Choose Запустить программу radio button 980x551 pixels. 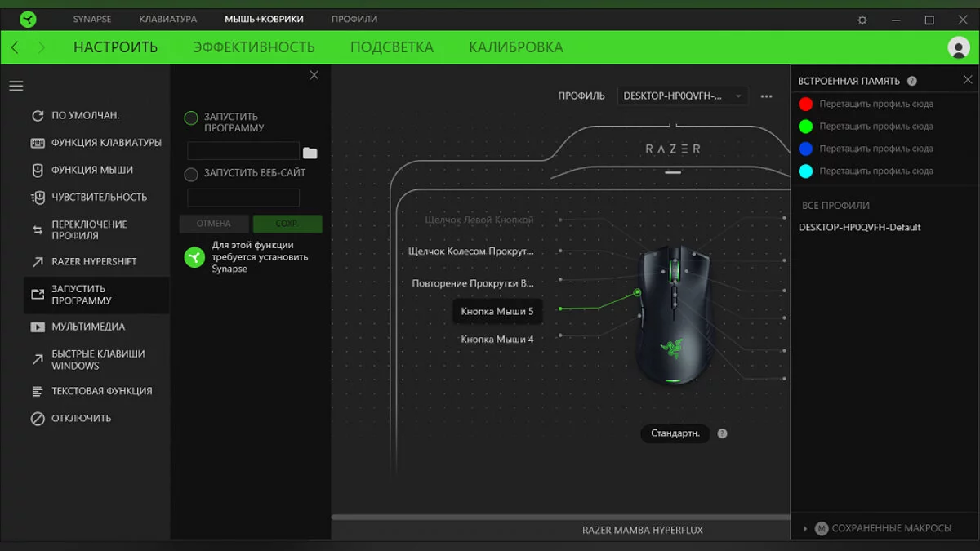[x=191, y=118]
